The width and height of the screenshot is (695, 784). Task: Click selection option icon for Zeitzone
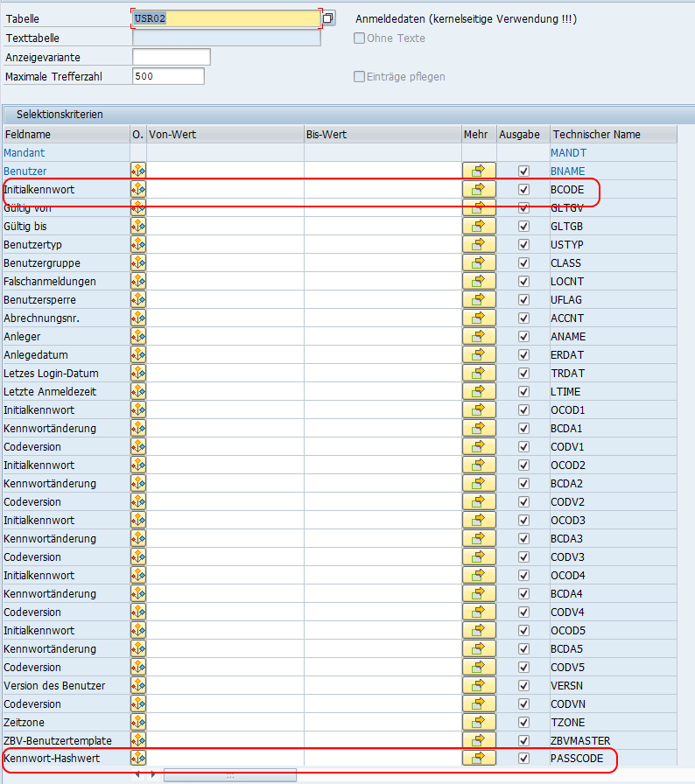pos(138,723)
